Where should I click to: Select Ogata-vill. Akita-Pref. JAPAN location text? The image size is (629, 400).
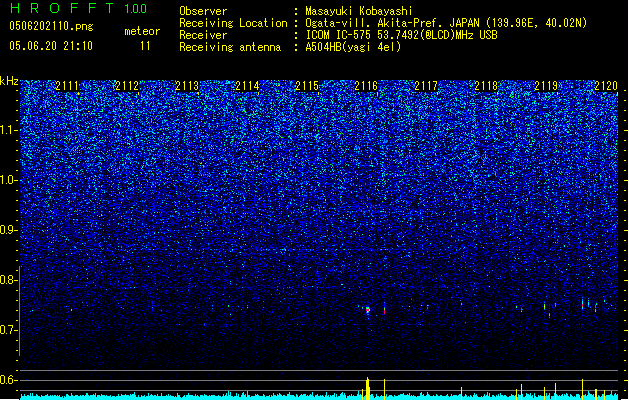pyautogui.click(x=446, y=23)
